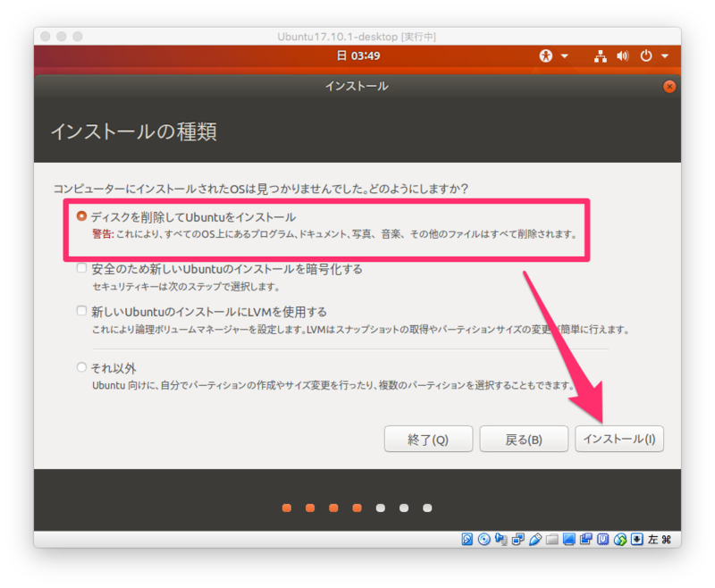Open the USB devices status icon

tap(535, 540)
